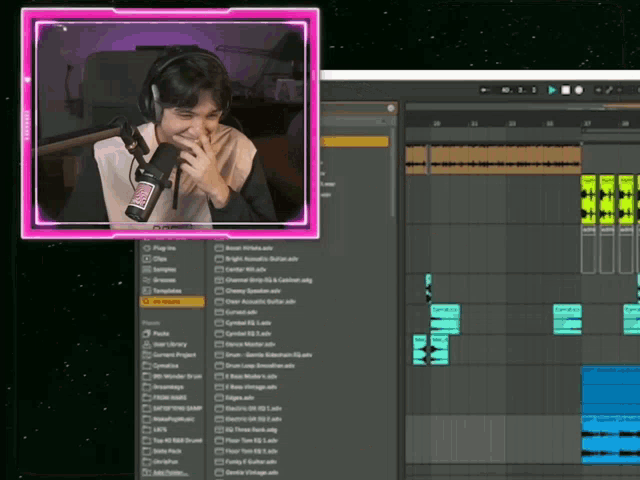The height and width of the screenshot is (480, 640).
Task: Select the Drum Loop Smoothen.adv preset
Action: (255, 365)
